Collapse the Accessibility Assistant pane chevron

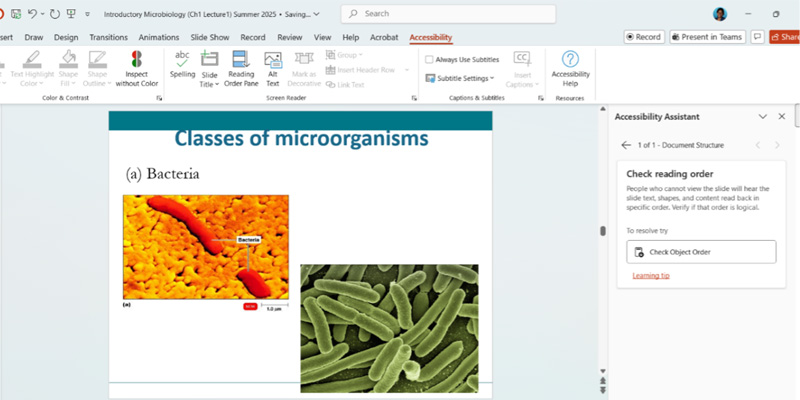[x=763, y=117]
